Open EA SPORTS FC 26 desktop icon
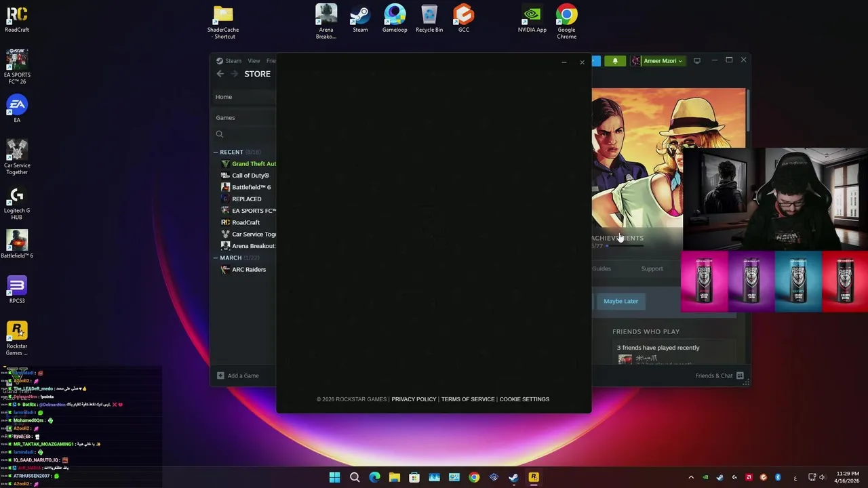 pyautogui.click(x=17, y=66)
